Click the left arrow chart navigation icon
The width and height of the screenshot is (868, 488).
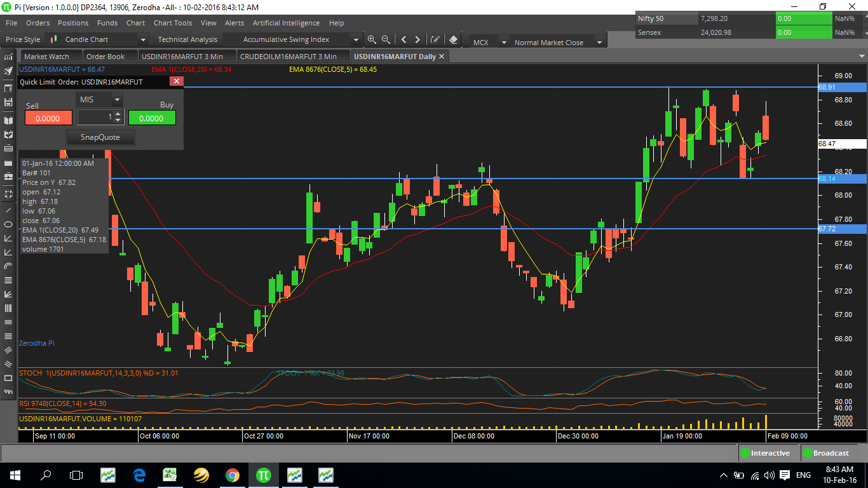click(403, 39)
